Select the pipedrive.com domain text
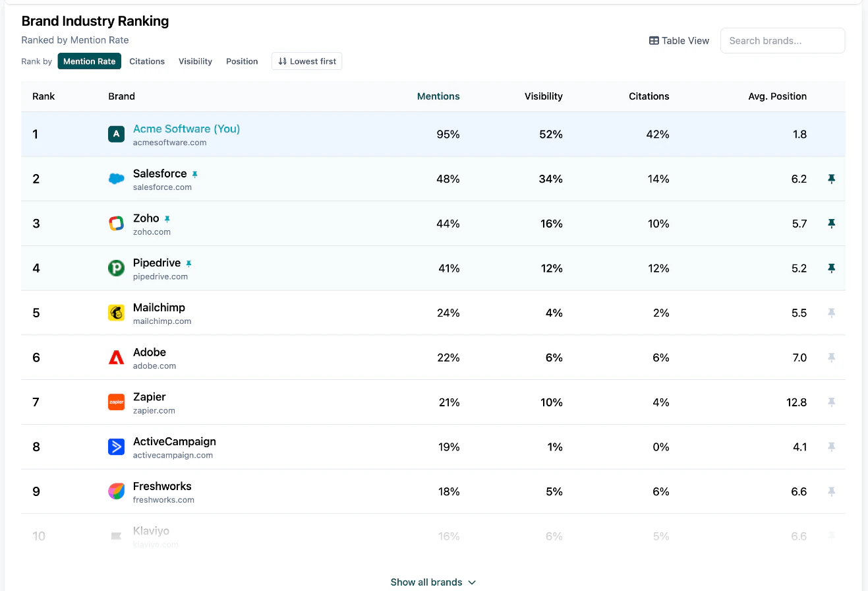Viewport: 868px width, 591px height. click(x=160, y=277)
